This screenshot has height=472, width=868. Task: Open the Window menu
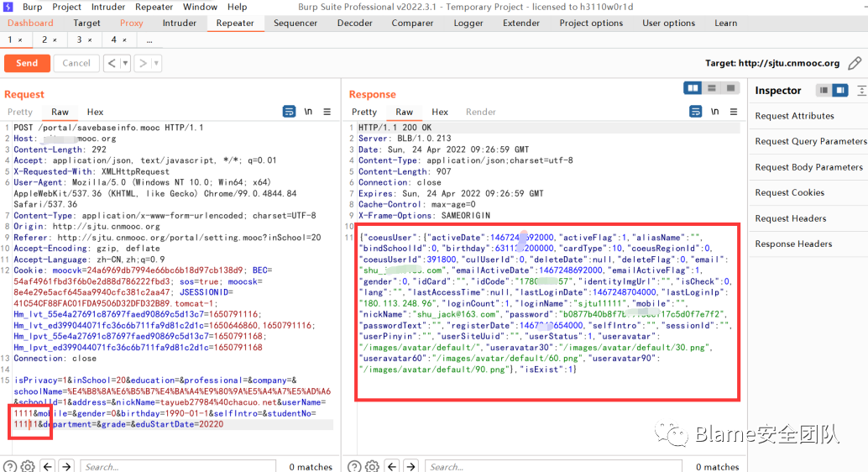coord(200,7)
